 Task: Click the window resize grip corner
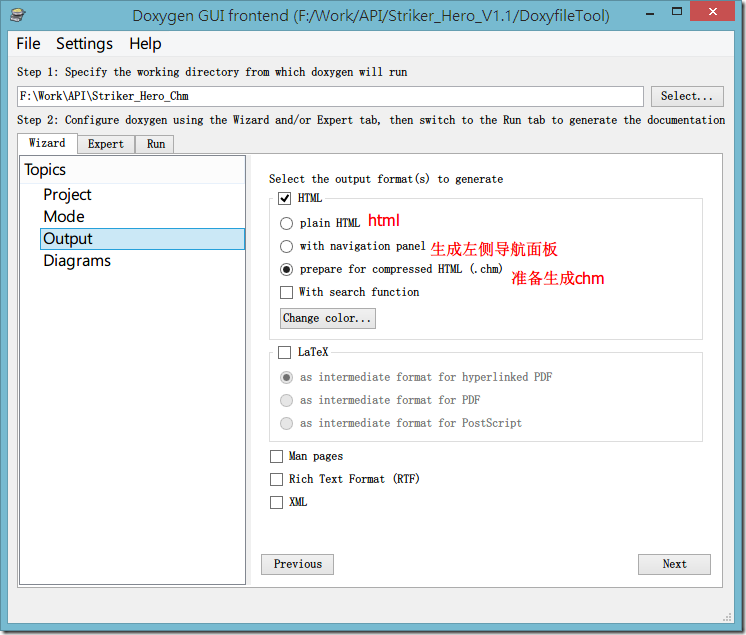pos(727,617)
